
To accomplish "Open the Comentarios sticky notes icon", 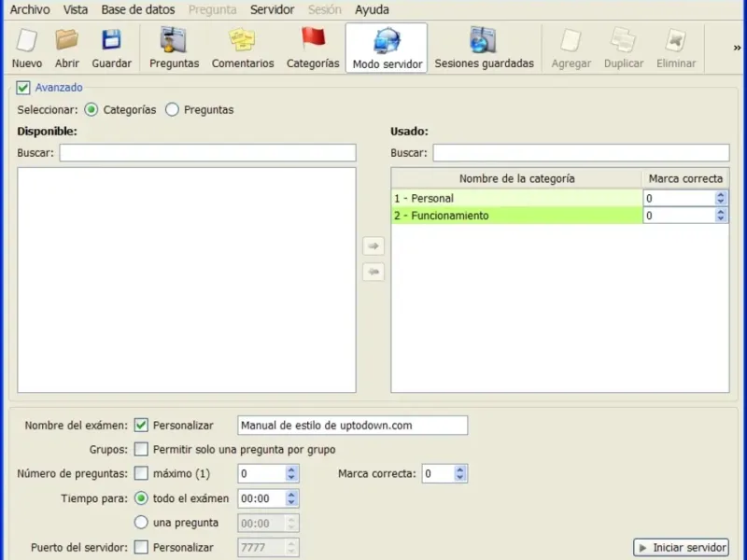I will click(243, 48).
